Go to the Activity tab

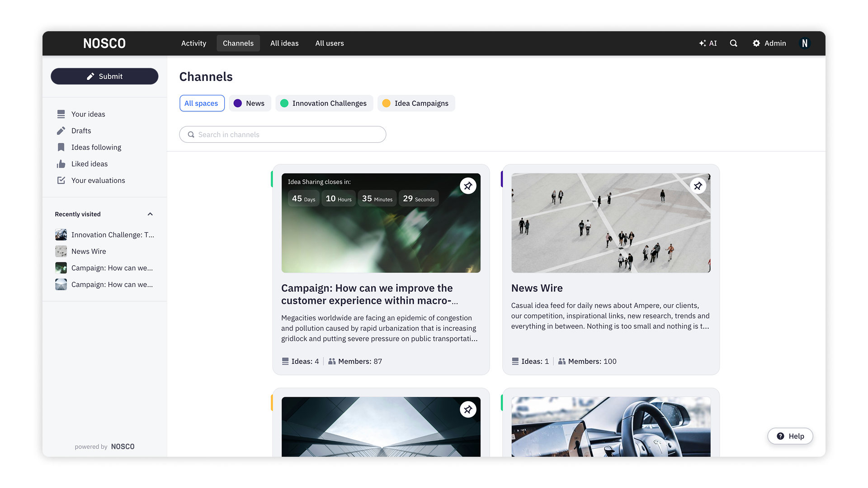pos(193,43)
